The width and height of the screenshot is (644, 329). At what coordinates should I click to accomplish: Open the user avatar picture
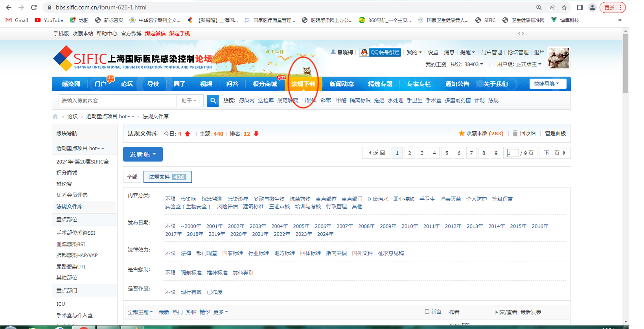pos(559,58)
